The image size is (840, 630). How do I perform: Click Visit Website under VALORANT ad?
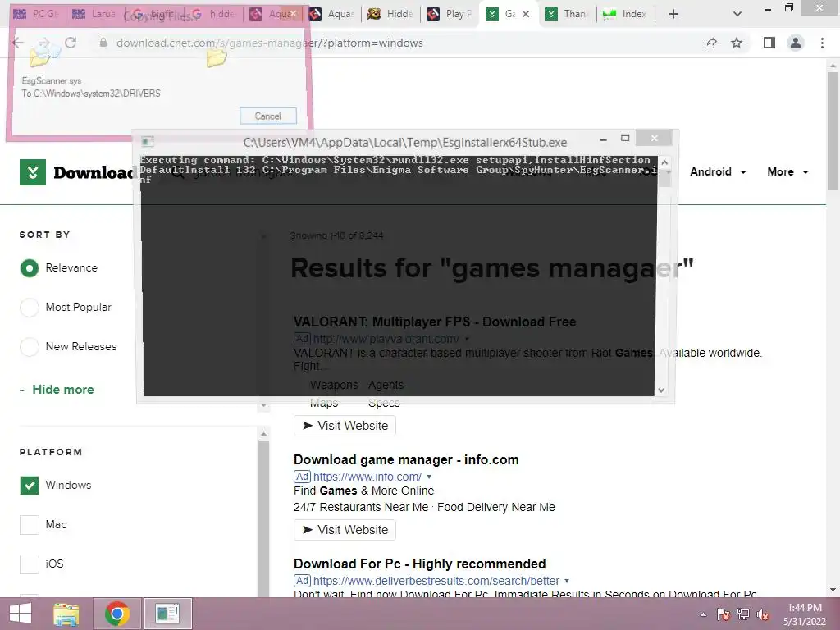[345, 426]
